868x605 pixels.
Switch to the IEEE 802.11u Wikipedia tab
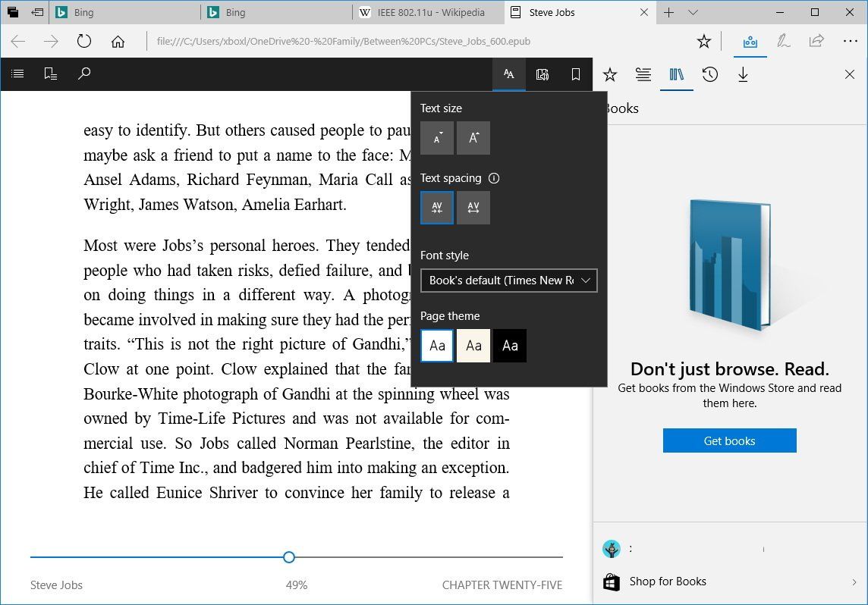pos(421,12)
